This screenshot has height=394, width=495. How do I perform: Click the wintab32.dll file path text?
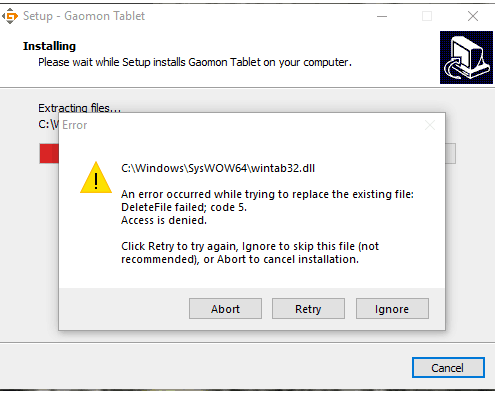coord(218,168)
